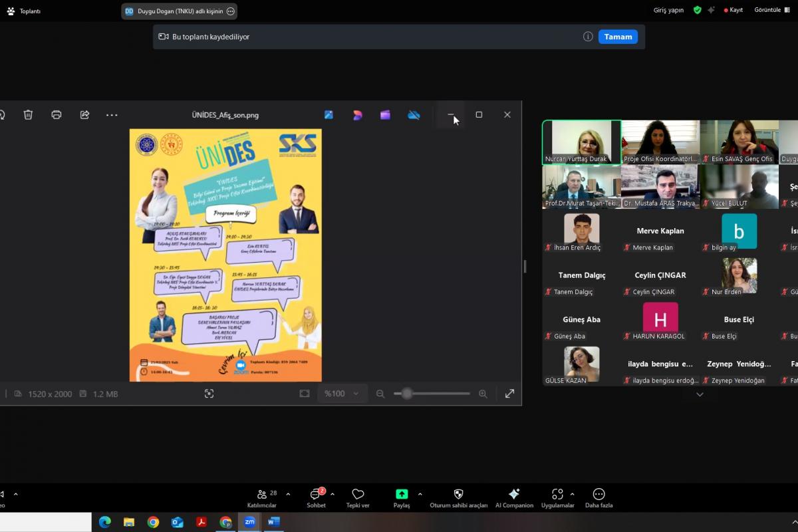Show more participants with down chevron
The image size is (798, 532).
[700, 394]
